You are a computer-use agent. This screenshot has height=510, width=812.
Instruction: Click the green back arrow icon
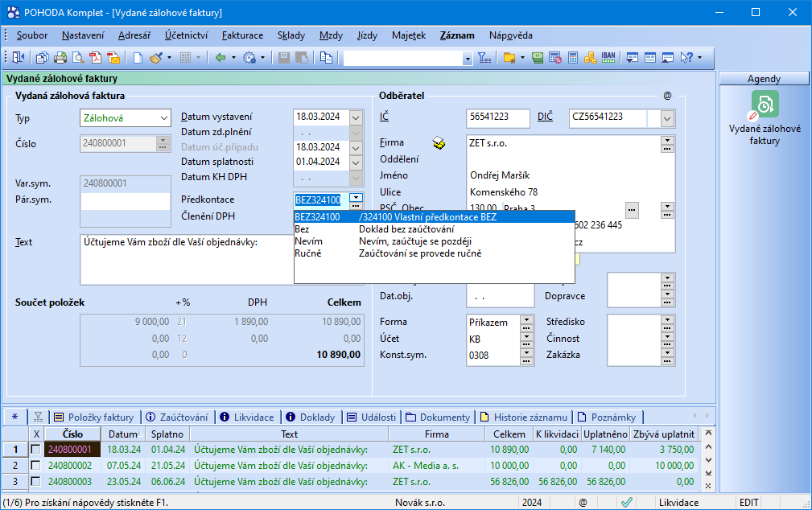[x=221, y=57]
